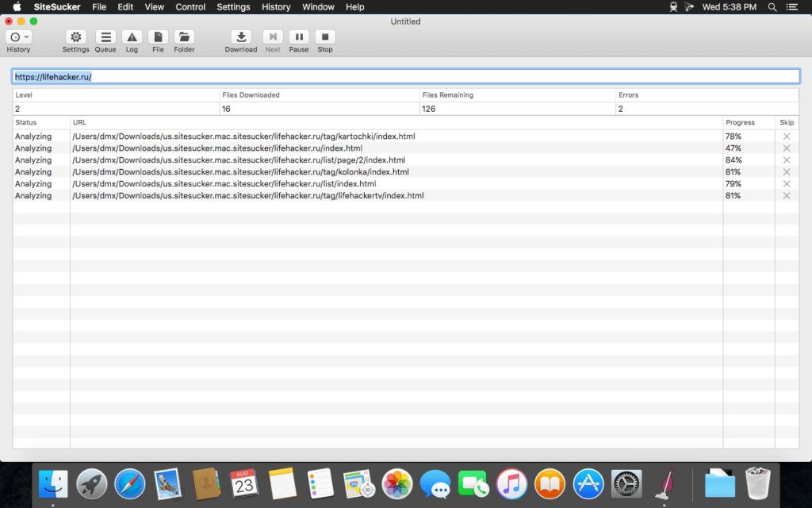Skip the kolonka index.html download
The width and height of the screenshot is (812, 508).
pos(786,172)
